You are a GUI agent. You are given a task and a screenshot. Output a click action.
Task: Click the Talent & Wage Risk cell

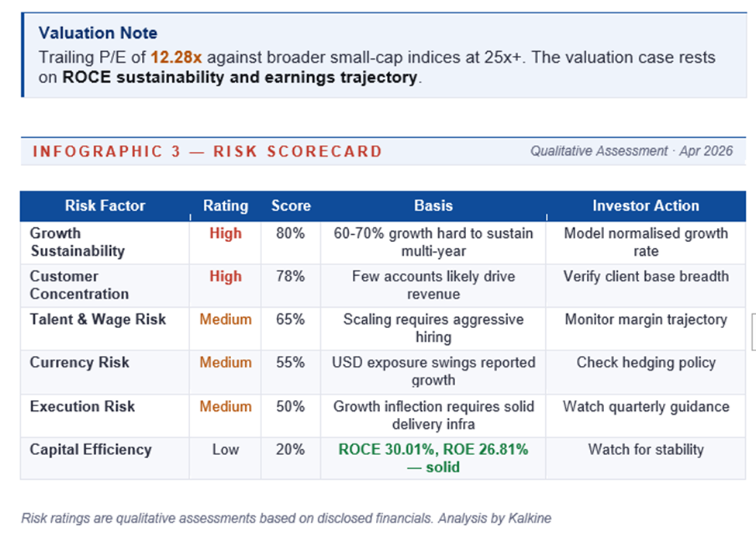(98, 319)
